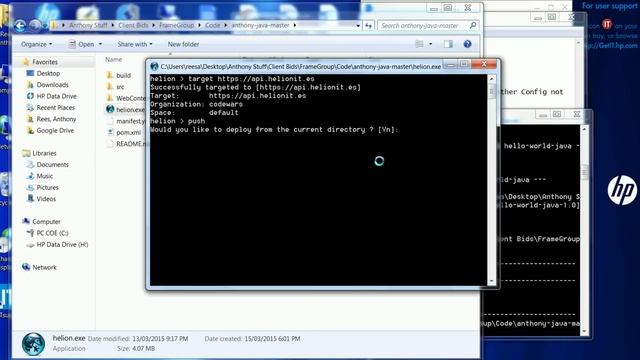The width and height of the screenshot is (640, 360).
Task: Select Computer in navigation pane
Action: click(46, 222)
